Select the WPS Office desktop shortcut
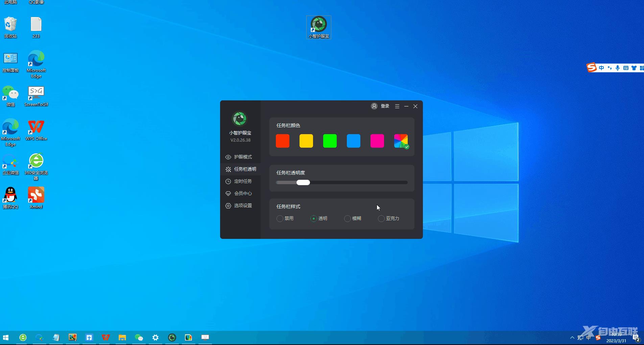Image resolution: width=644 pixels, height=345 pixels. tap(36, 130)
